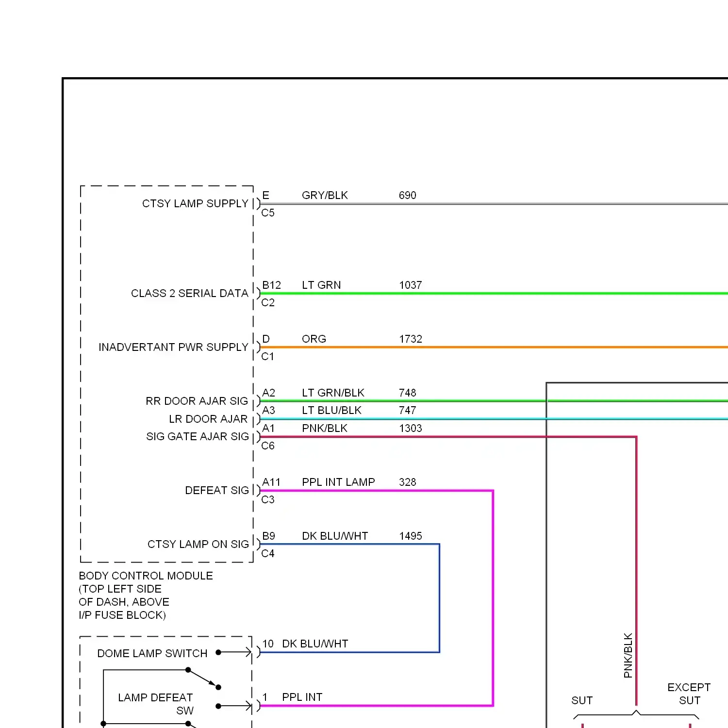Click circuit number 1732
728x728 pixels.
(x=411, y=339)
